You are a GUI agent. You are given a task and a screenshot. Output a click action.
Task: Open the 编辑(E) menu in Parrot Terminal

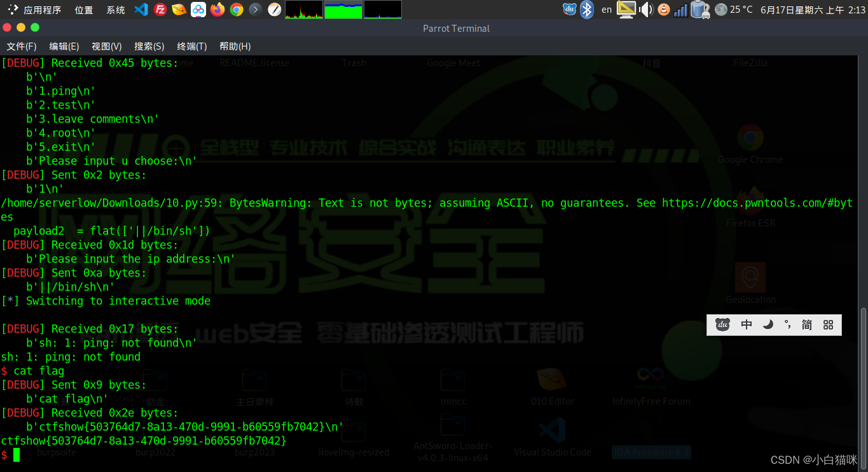tap(64, 46)
